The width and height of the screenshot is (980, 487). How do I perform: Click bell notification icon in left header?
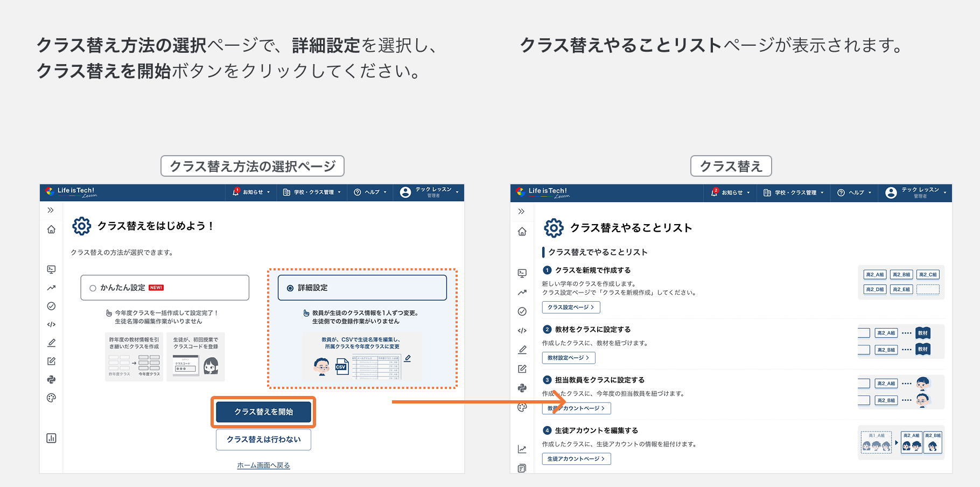tap(235, 192)
